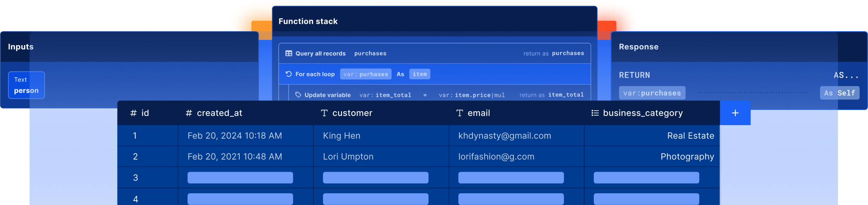
Task: Click the hash icon beside id column
Action: point(134,113)
